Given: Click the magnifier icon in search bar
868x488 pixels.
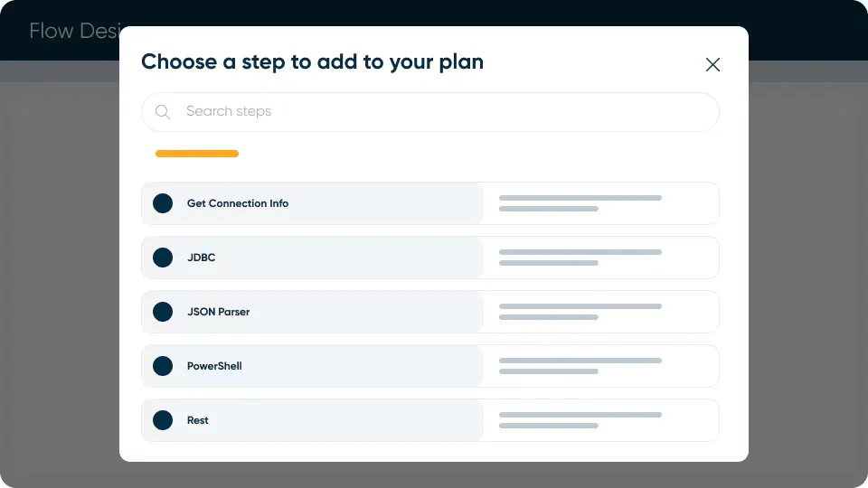Looking at the screenshot, I should [x=163, y=112].
